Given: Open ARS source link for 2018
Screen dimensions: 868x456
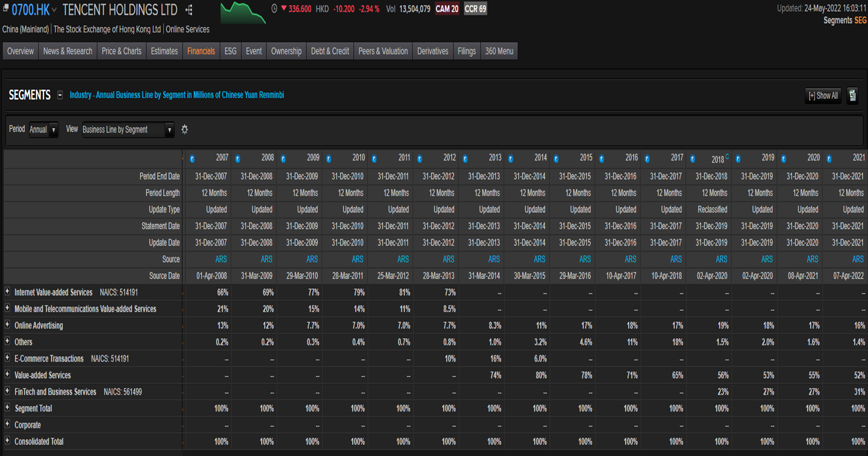Looking at the screenshot, I should (x=721, y=259).
